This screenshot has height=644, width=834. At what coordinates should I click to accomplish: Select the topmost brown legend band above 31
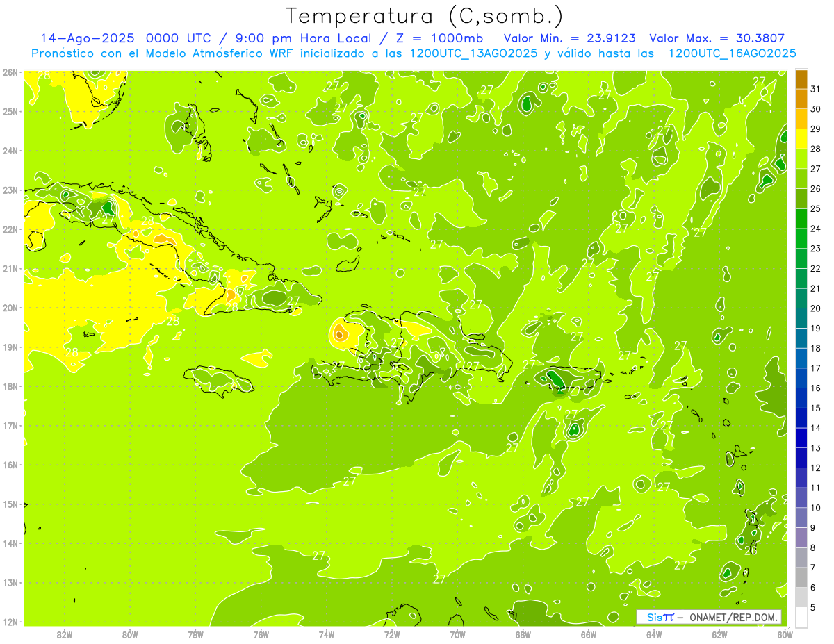click(801, 79)
